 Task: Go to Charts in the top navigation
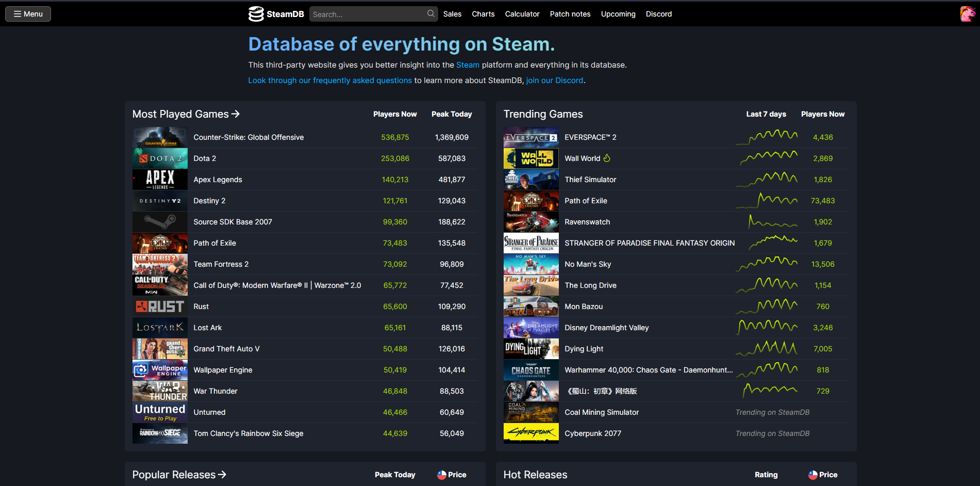tap(483, 14)
